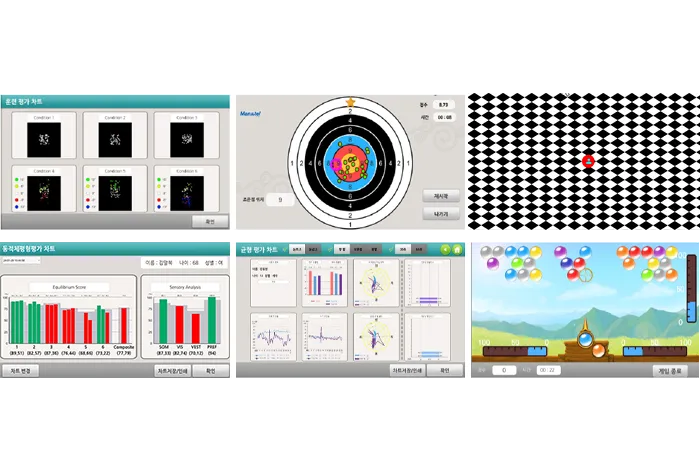Click the green back arrow beside home icon
The width and height of the screenshot is (700, 470).
pyautogui.click(x=445, y=249)
